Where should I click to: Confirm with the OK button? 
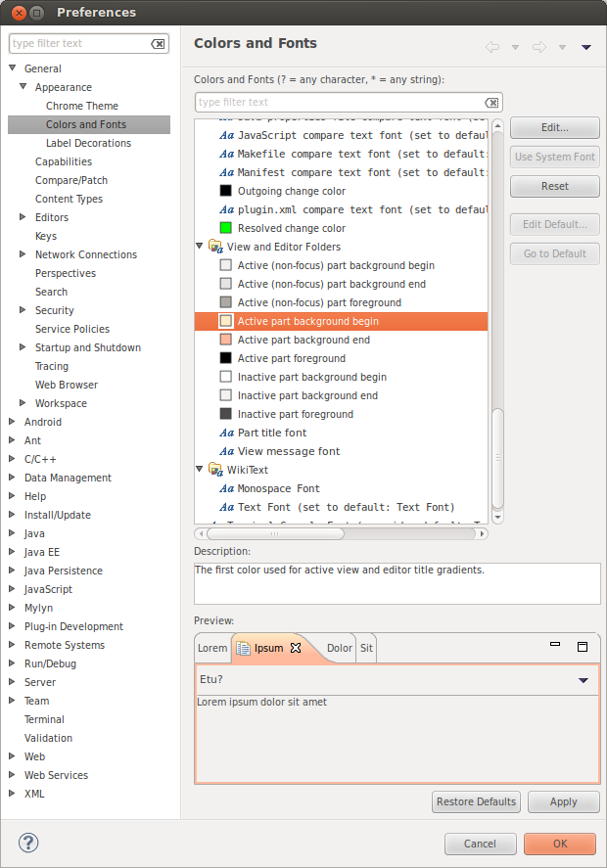560,845
